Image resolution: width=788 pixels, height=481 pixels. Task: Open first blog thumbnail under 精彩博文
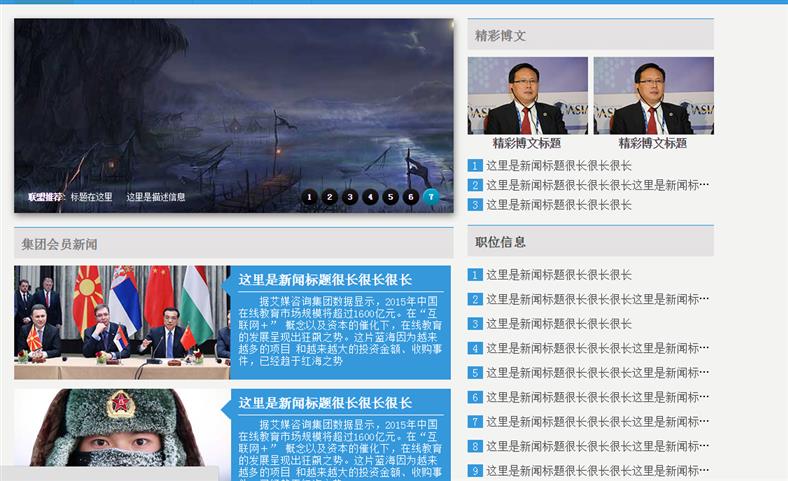527,95
